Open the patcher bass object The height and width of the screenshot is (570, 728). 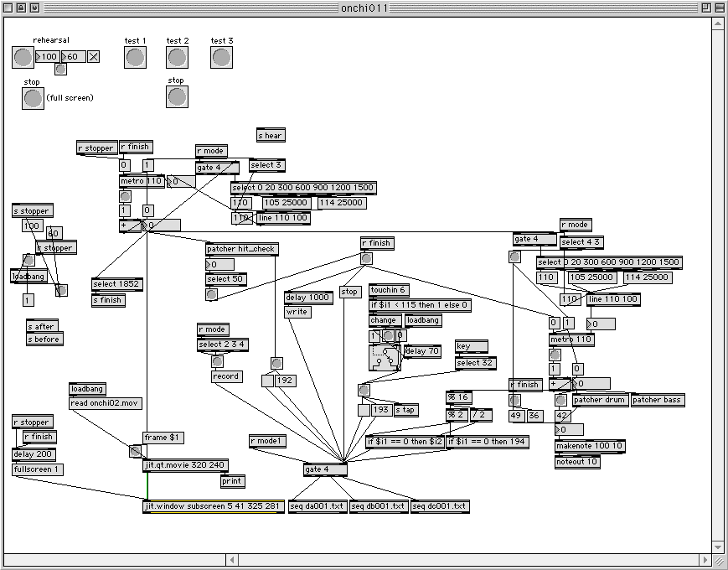657,400
